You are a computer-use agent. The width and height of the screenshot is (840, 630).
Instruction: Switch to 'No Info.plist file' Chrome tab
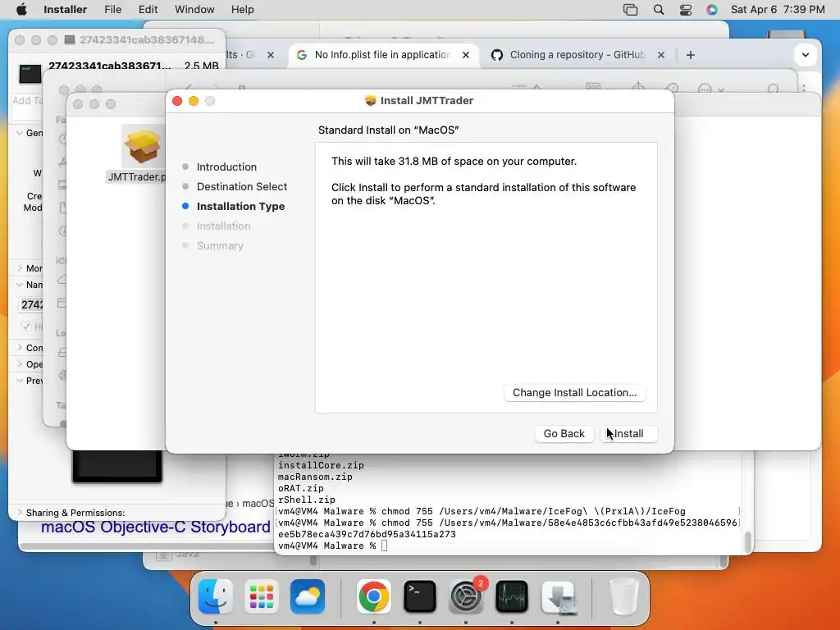(382, 55)
